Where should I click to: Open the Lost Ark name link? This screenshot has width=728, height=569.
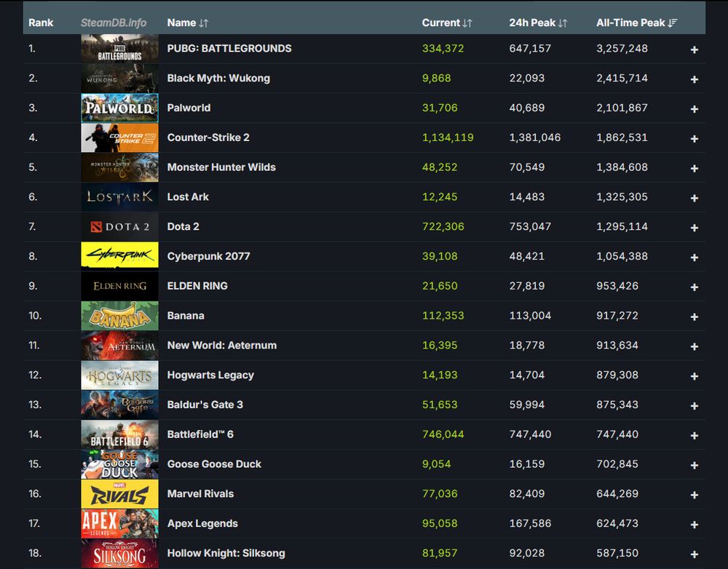point(188,196)
